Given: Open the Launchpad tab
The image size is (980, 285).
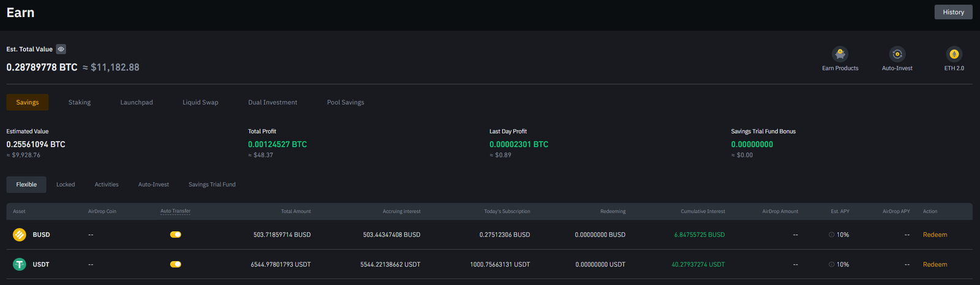Looking at the screenshot, I should pyautogui.click(x=137, y=103).
